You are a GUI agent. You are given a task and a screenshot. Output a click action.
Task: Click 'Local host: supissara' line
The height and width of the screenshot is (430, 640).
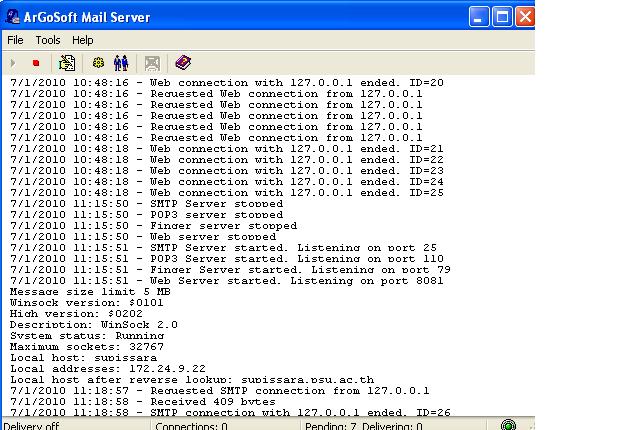(84, 358)
